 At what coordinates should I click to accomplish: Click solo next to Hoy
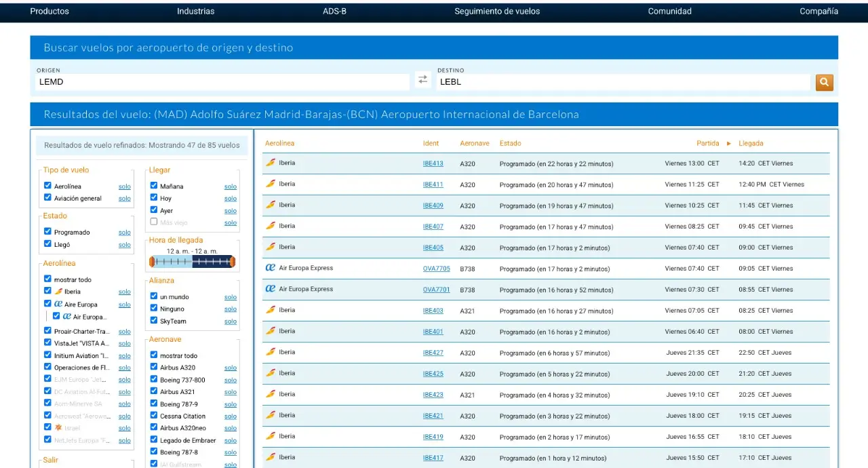click(231, 199)
